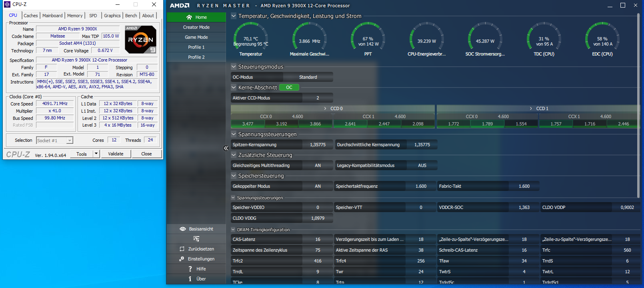644x288 pixels.
Task: Toggle the OC switch in Kerne-Abschnitt
Action: (x=289, y=87)
